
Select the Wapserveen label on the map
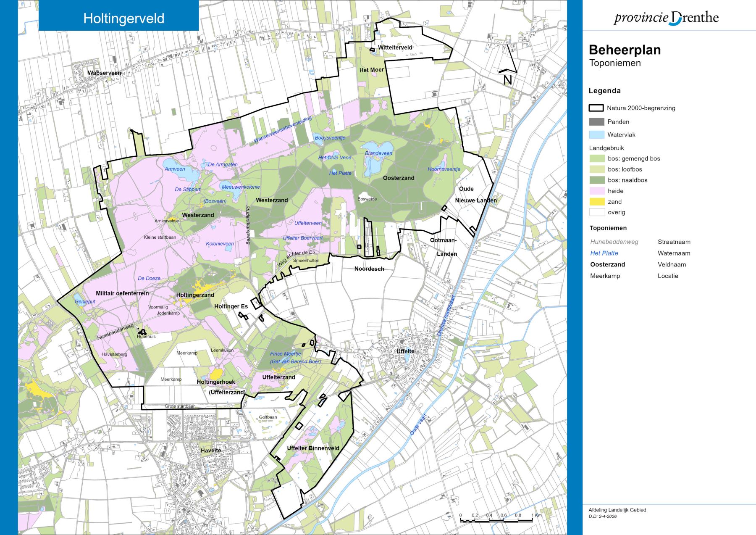pyautogui.click(x=104, y=73)
